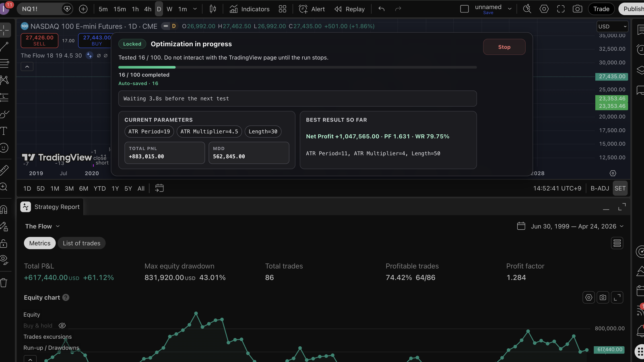Toggle stay in drawing mode pencil-lock icon
The height and width of the screenshot is (362, 644).
pos(4,227)
